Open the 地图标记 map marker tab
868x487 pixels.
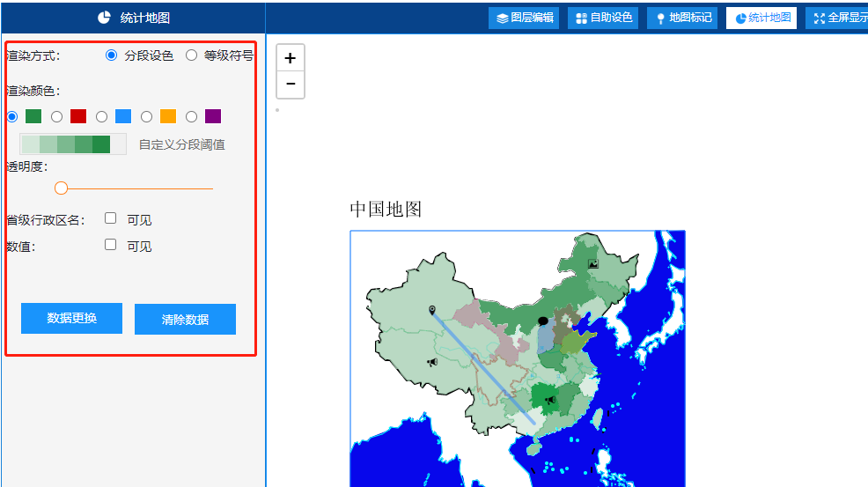tap(683, 18)
